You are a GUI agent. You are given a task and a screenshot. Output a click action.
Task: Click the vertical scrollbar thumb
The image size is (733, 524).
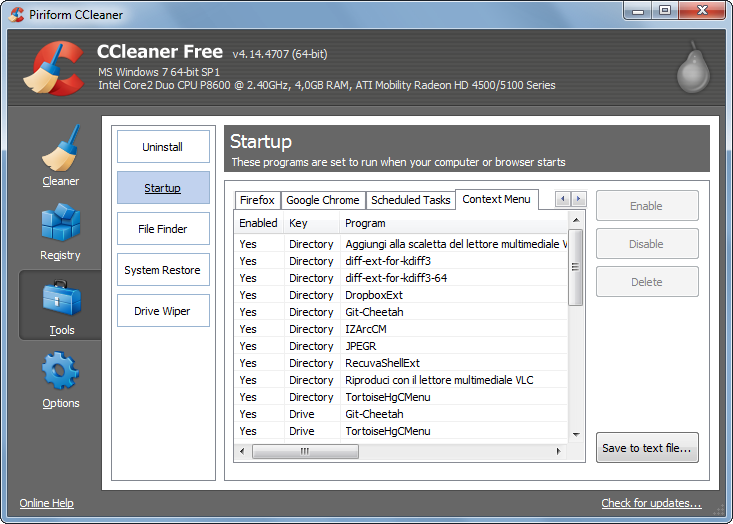[576, 267]
